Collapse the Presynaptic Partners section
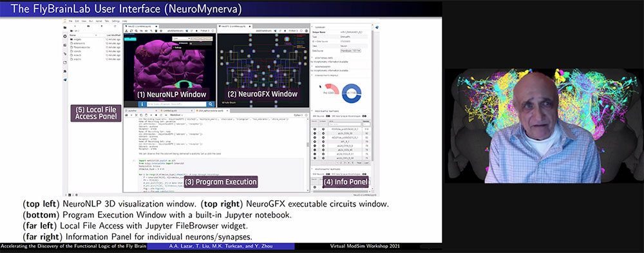Image resolution: width=644 pixels, height=253 pixels. click(312, 111)
